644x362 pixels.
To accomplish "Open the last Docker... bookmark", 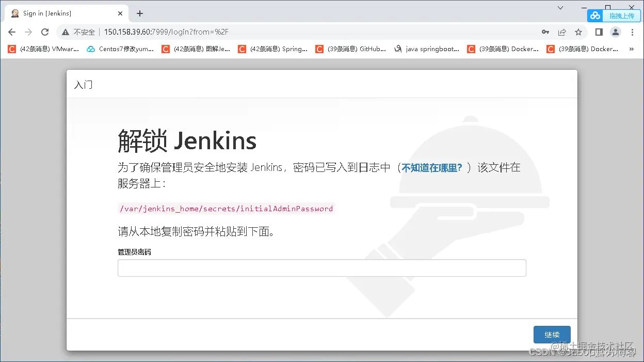I will tap(582, 49).
